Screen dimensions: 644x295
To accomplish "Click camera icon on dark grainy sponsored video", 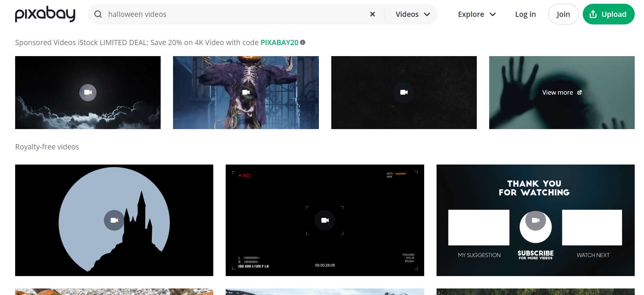I will pyautogui.click(x=404, y=92).
